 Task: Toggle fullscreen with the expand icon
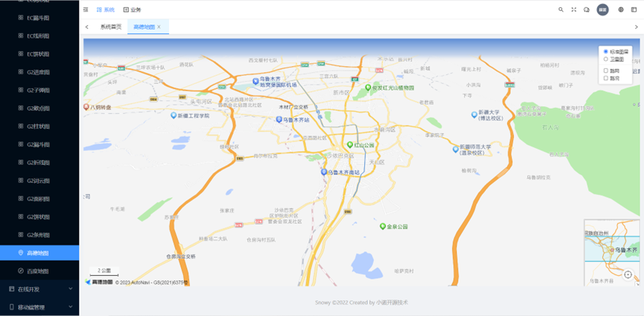[574, 10]
